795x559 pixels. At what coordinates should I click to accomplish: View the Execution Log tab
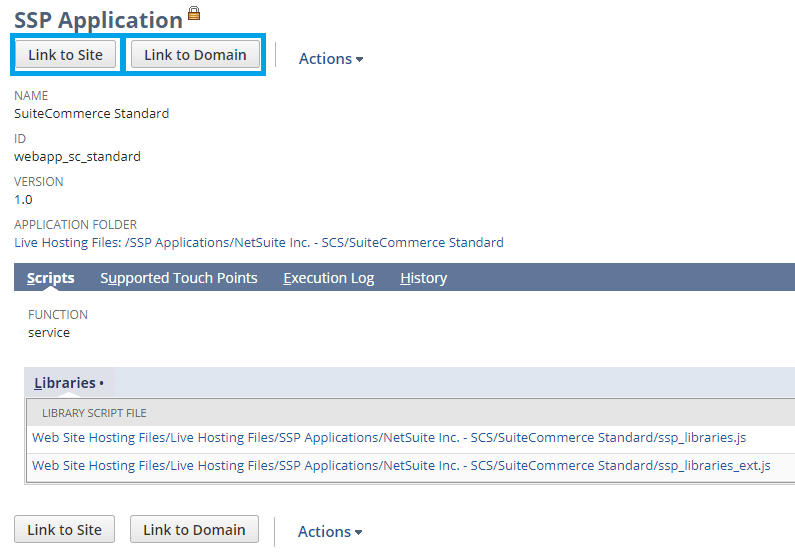tap(329, 278)
